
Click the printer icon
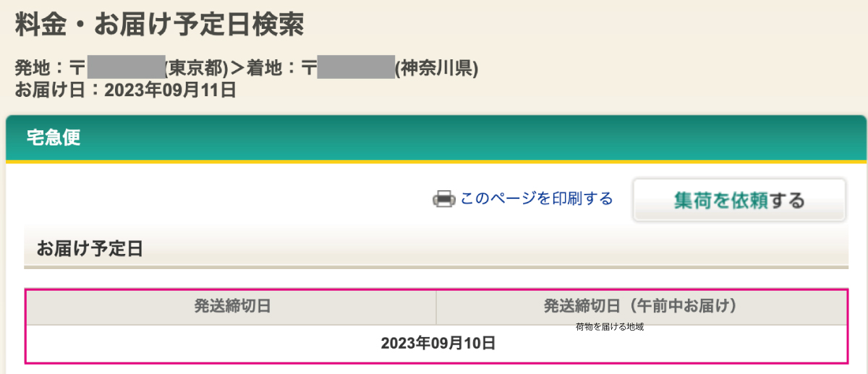pos(443,199)
